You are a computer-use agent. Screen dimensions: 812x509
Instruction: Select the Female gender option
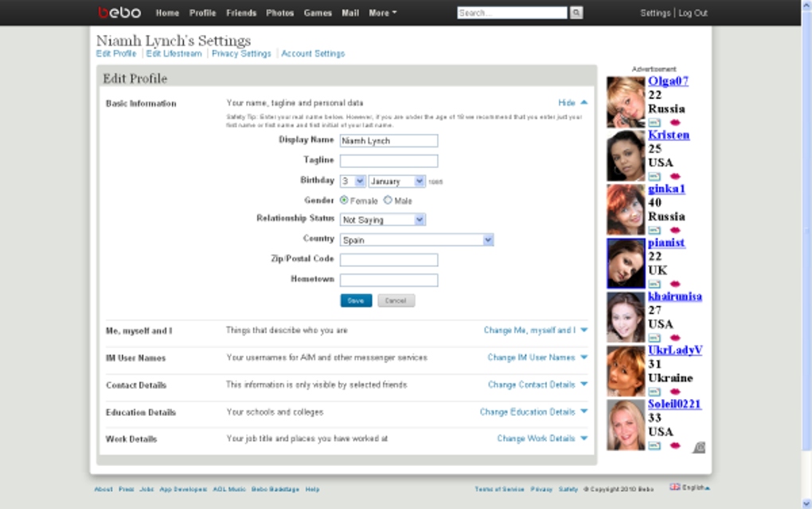pyautogui.click(x=344, y=200)
